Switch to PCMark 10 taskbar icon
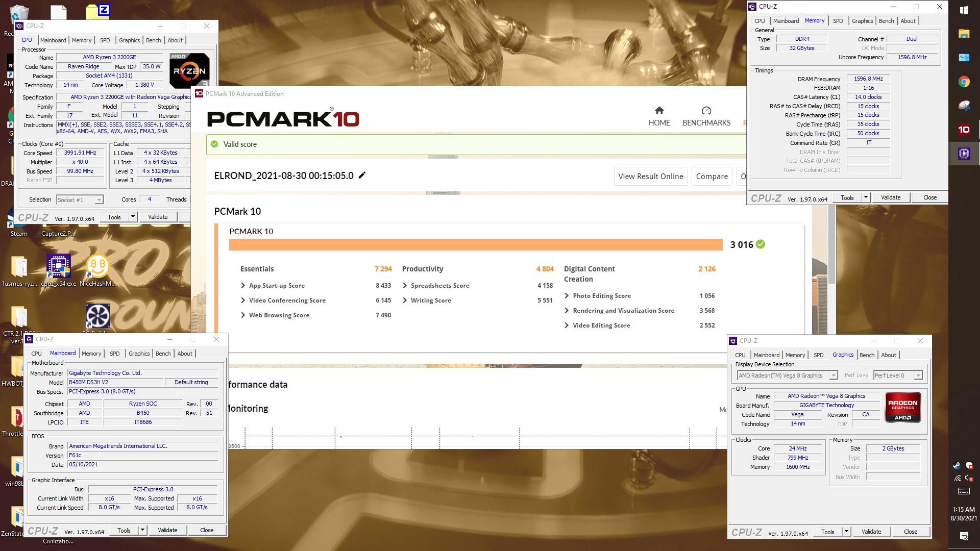This screenshot has height=551, width=980. point(964,130)
